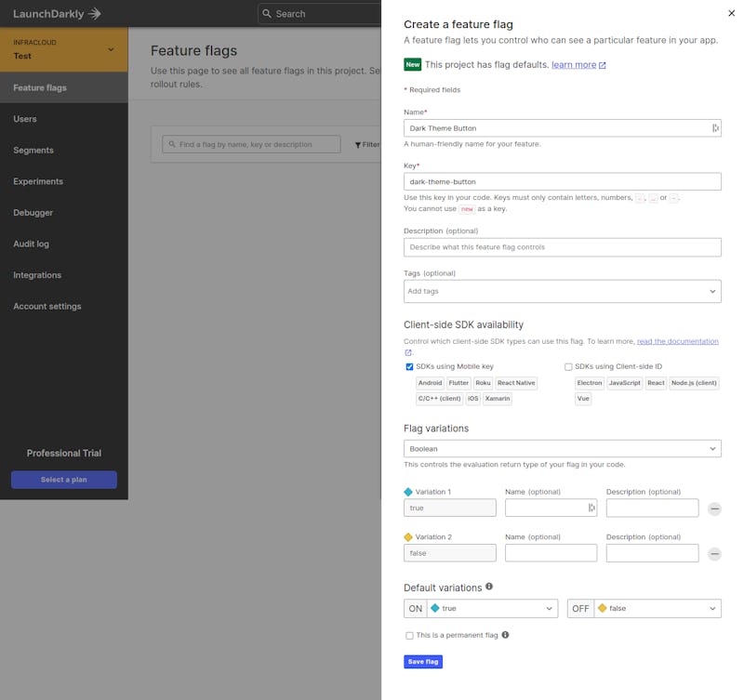Image resolution: width=744 pixels, height=700 pixels.
Task: Open the Boolean flag variations dropdown
Action: tap(562, 448)
